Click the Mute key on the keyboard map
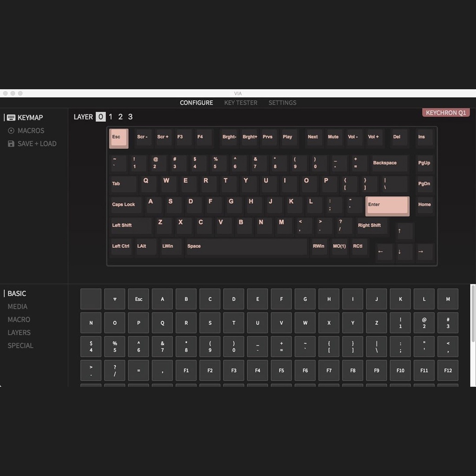Image resolution: width=476 pixels, height=476 pixels. [x=333, y=137]
